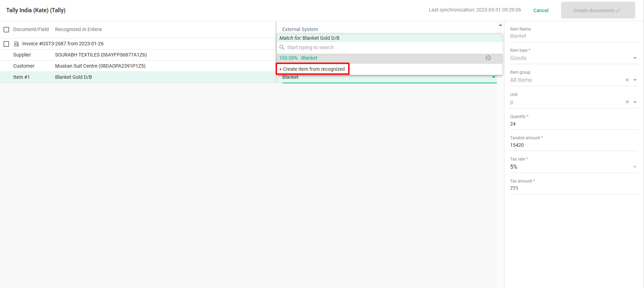Check the Invoice #GST3-2687 checkbox
Image resolution: width=644 pixels, height=288 pixels.
click(6, 44)
